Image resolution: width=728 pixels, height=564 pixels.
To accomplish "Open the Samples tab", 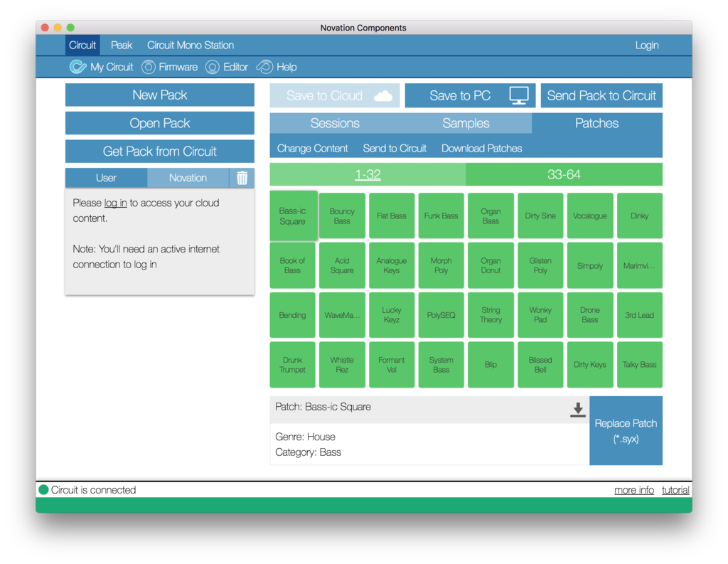I will [466, 123].
